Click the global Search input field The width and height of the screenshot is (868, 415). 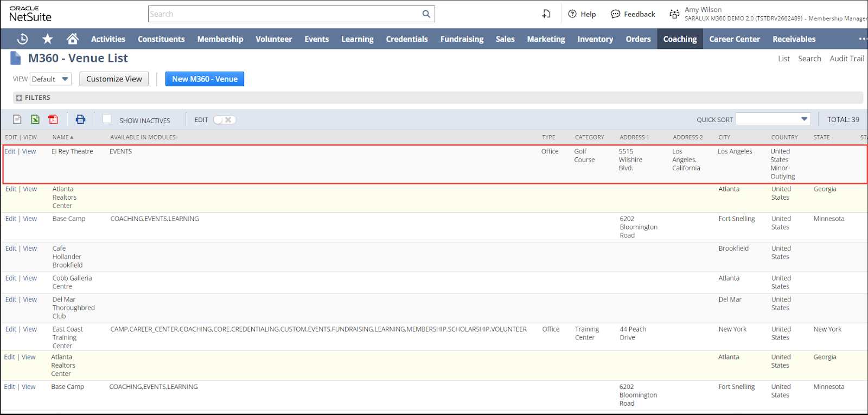click(x=284, y=14)
